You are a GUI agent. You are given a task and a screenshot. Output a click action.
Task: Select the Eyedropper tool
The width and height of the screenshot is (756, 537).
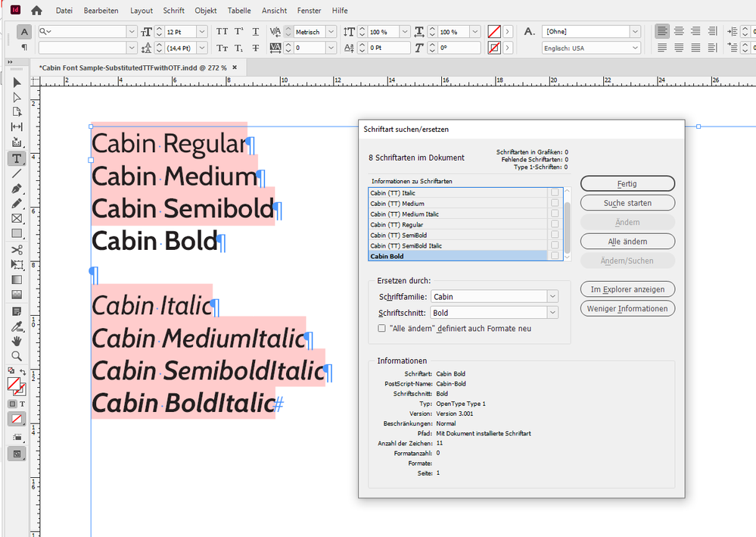pyautogui.click(x=16, y=326)
